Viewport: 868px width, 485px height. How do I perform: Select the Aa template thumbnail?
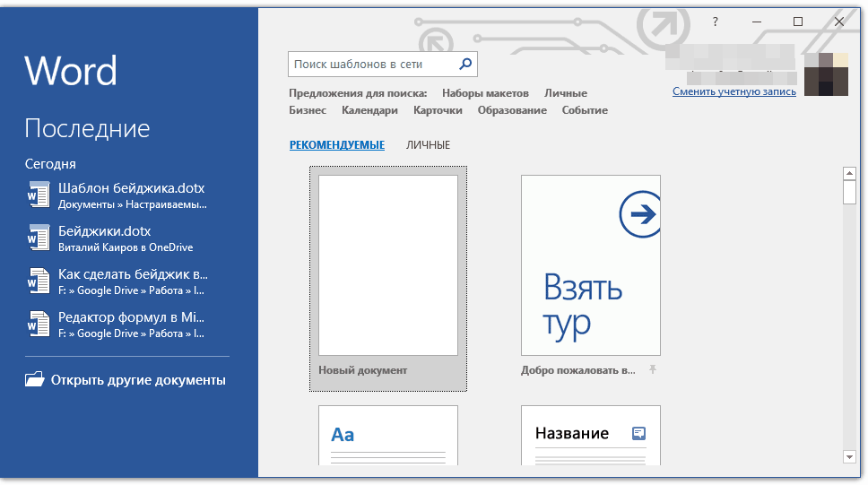388,435
